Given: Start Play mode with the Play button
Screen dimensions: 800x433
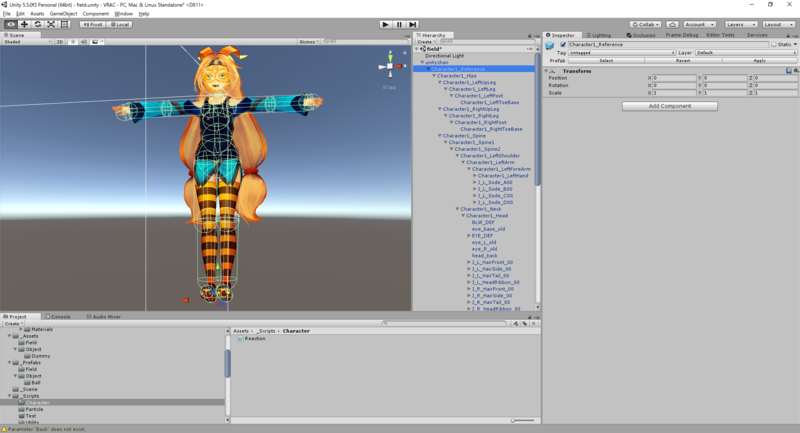Looking at the screenshot, I should [x=386, y=24].
